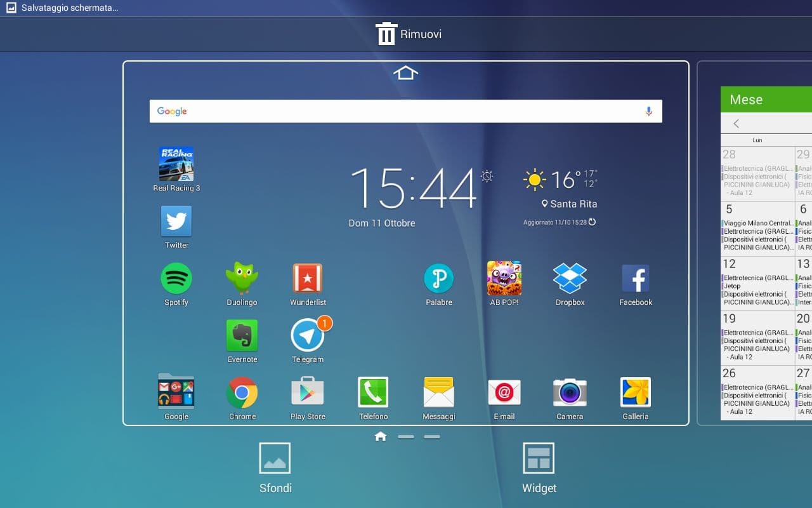
Task: Open the Palabre app
Action: coord(439,278)
